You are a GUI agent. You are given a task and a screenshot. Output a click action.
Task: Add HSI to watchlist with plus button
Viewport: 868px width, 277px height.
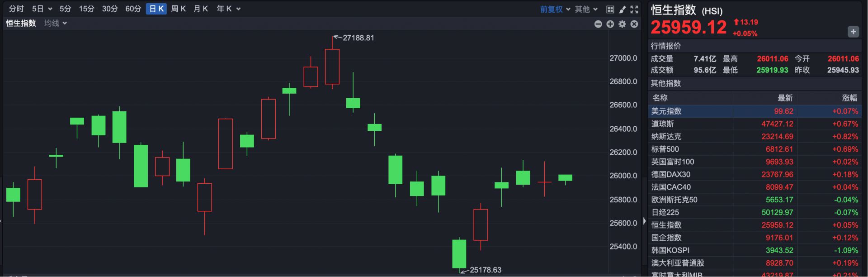853,32
